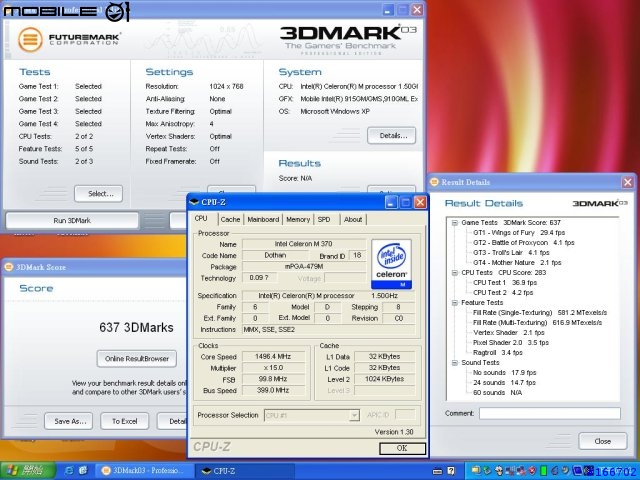Image resolution: width=640 pixels, height=480 pixels.
Task: Click the 3DMark Score window title icon
Action: pos(9,267)
